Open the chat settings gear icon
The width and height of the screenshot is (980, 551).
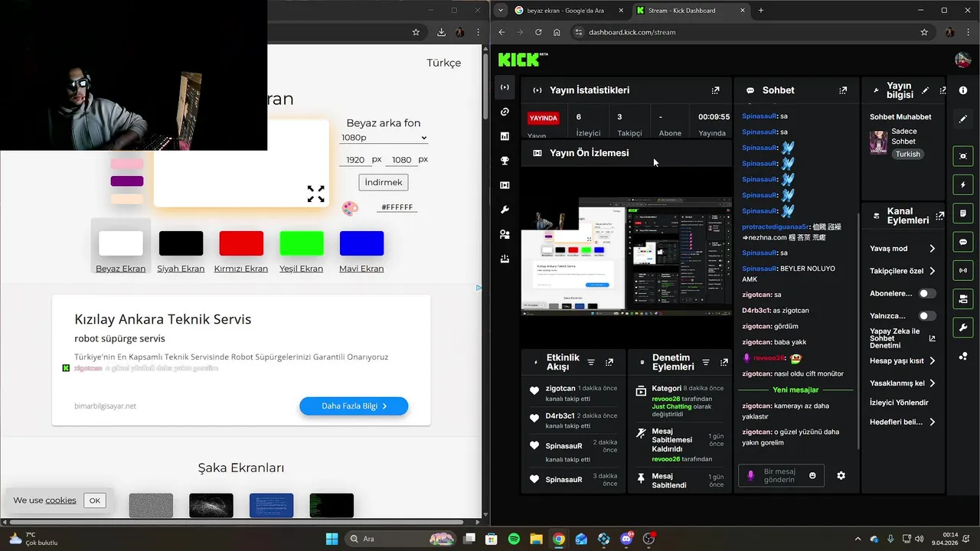click(x=841, y=475)
